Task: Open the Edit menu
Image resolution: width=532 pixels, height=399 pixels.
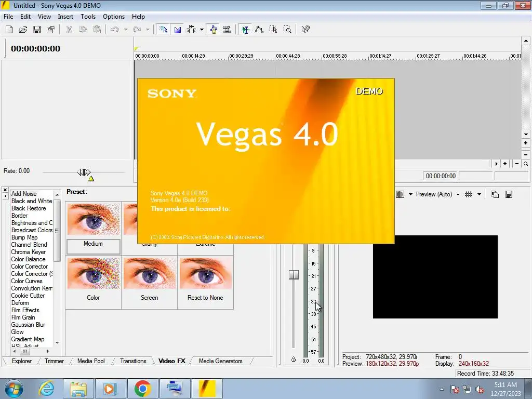Action: point(25,16)
